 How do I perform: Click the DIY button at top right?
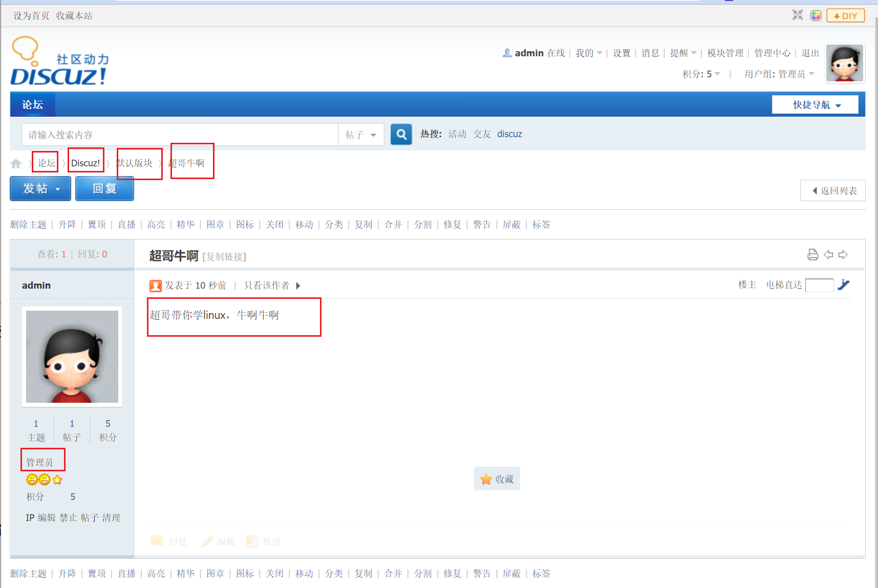coord(845,16)
